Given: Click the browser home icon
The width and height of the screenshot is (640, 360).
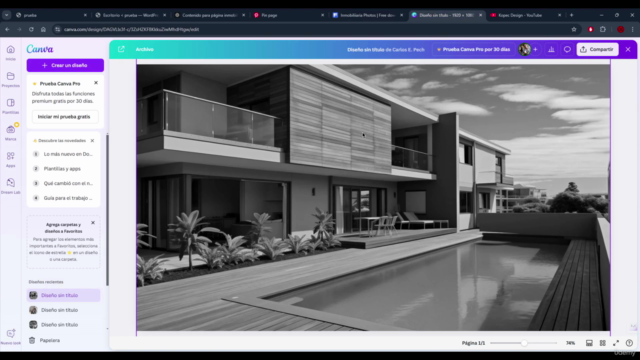Looking at the screenshot, I should point(43,29).
